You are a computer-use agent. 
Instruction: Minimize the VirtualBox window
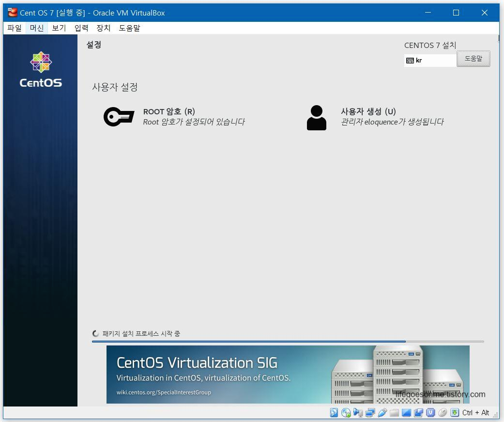pos(428,13)
